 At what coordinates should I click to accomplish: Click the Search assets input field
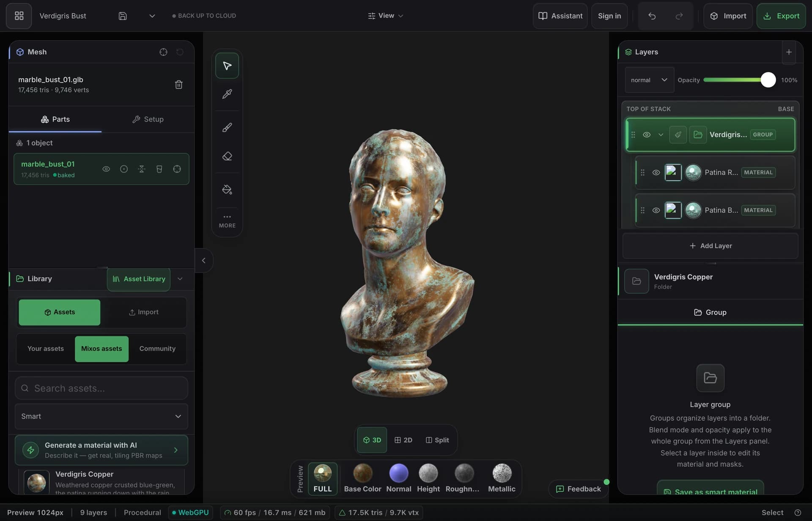pos(101,388)
